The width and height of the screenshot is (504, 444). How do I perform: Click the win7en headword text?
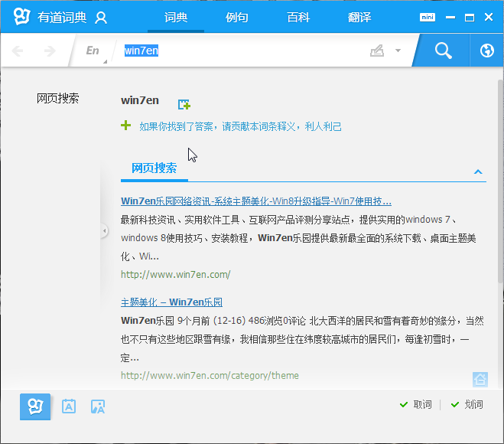click(x=140, y=100)
